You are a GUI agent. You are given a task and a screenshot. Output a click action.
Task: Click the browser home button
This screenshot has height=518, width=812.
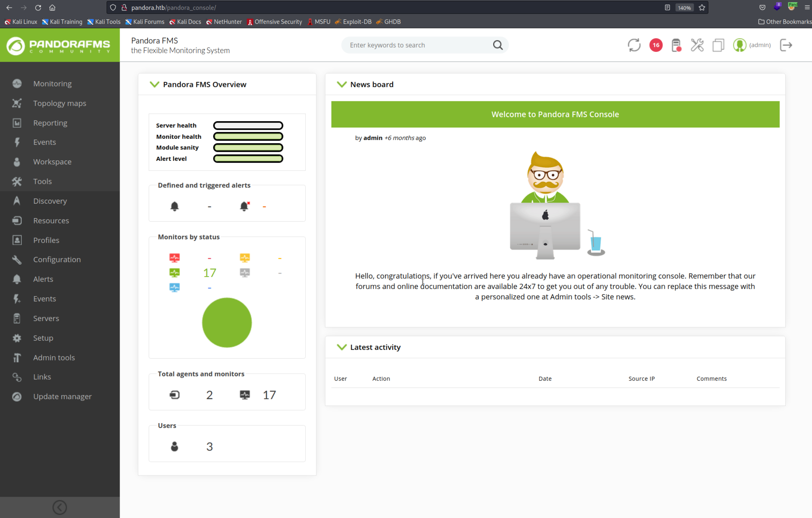(x=52, y=8)
